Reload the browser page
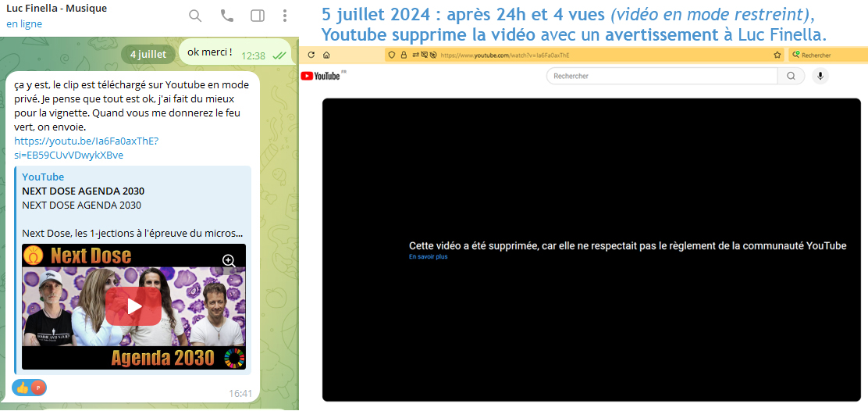The height and width of the screenshot is (411, 868). click(x=311, y=55)
